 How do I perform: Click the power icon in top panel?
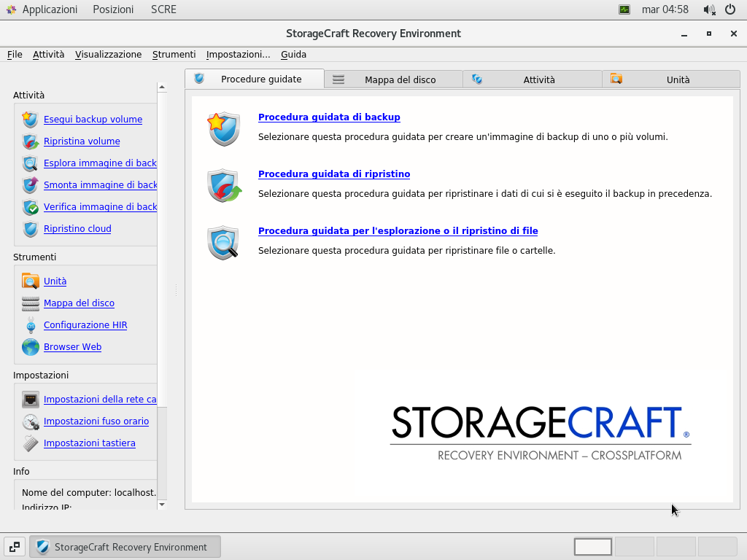(729, 9)
